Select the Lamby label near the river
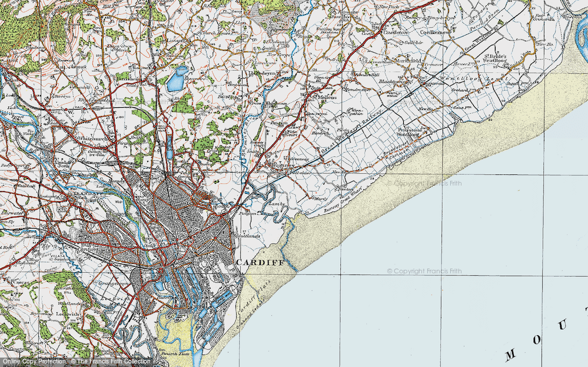 (278, 204)
